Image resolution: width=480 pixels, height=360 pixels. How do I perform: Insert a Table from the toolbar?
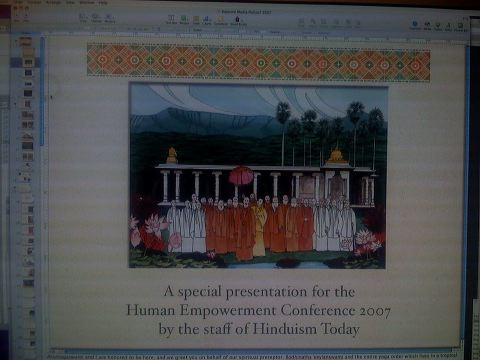196,20
